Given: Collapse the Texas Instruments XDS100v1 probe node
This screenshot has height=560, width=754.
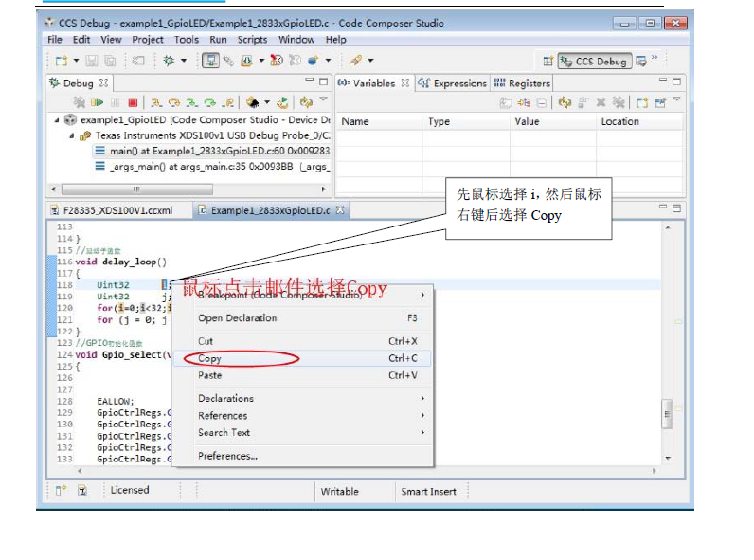Looking at the screenshot, I should point(72,136).
